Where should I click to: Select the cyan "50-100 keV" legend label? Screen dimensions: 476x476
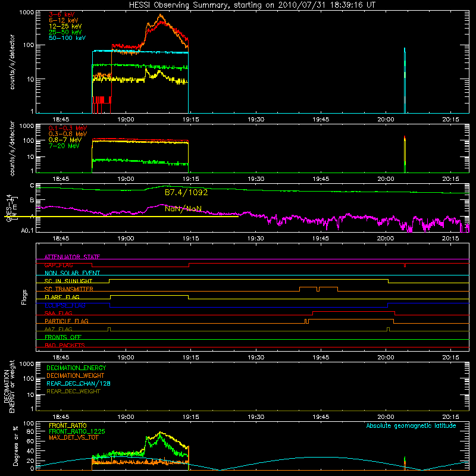[67, 38]
